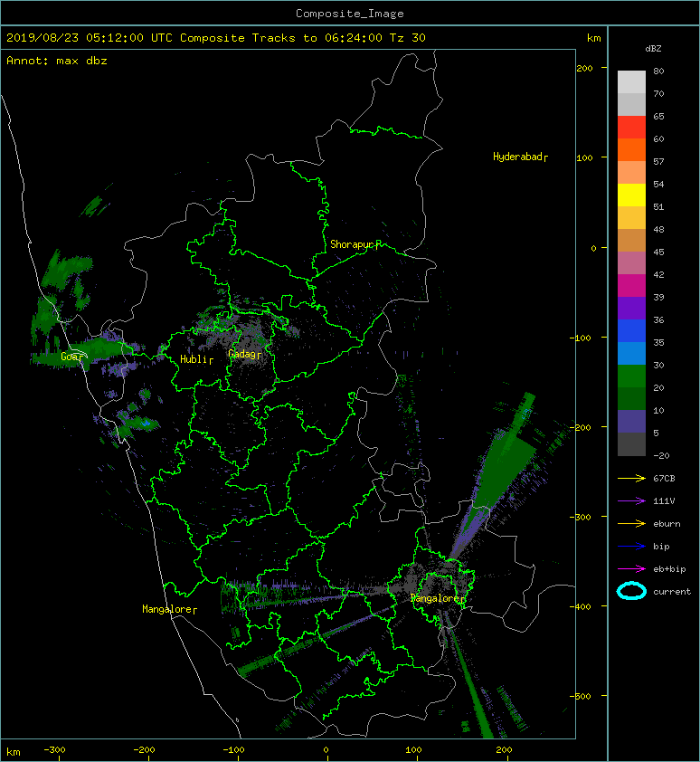Click the 'km' unit label at bottom left
Screen dimensions: 700x762
point(14,752)
